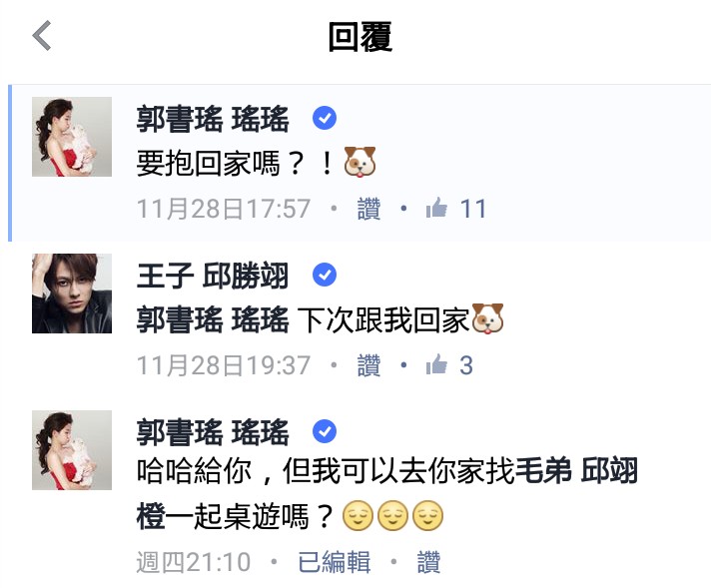
Task: Like the 哈哈給你 reply with 讚
Action: click(x=428, y=562)
